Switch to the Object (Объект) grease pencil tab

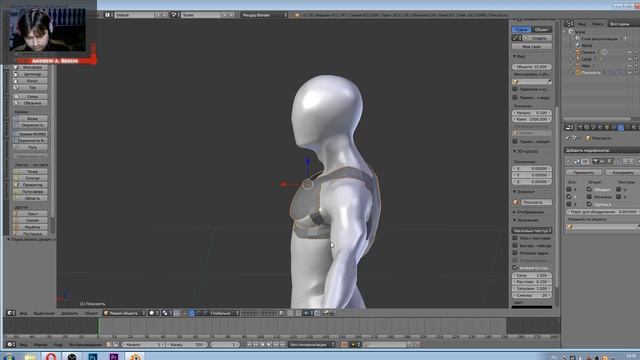(542, 29)
